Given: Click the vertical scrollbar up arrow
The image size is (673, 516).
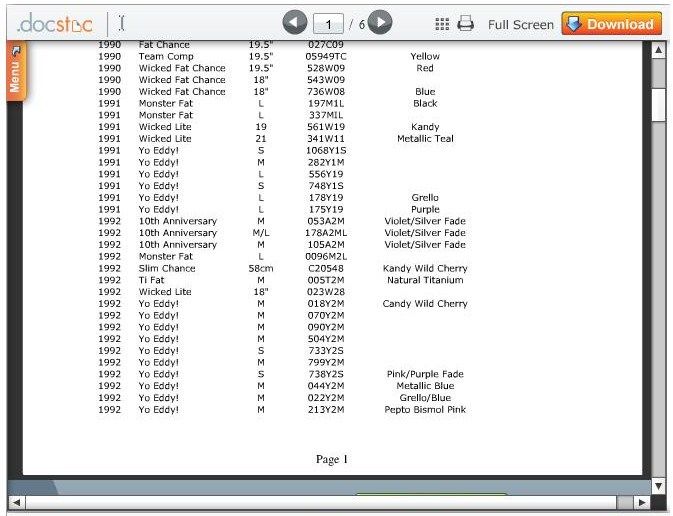Looking at the screenshot, I should (658, 51).
